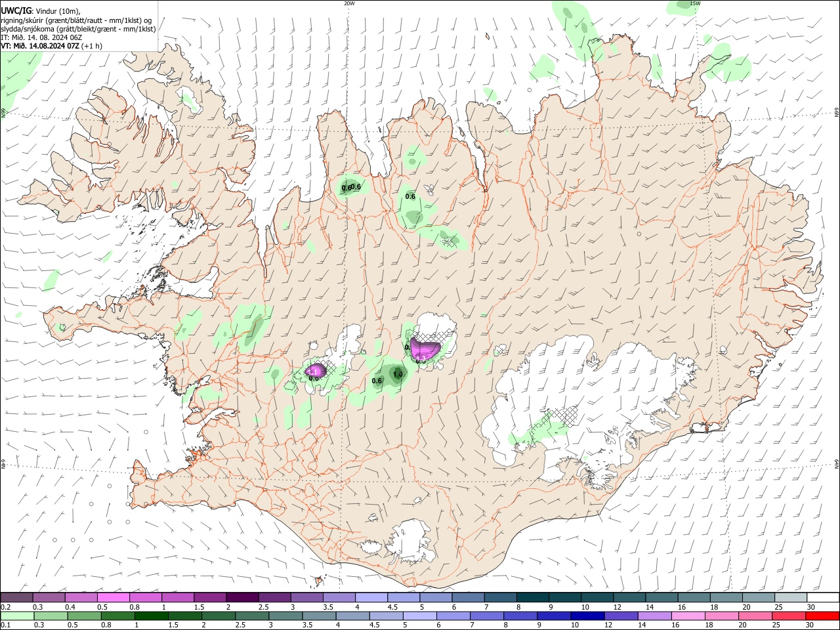Pick upper legend swatch between 0.2 and 0.3
Viewport: 840px width, 630px height.
[x=17, y=597]
